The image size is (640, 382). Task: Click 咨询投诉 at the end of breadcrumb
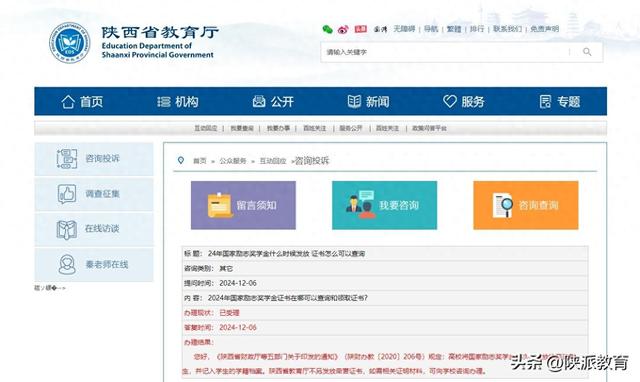tap(312, 161)
